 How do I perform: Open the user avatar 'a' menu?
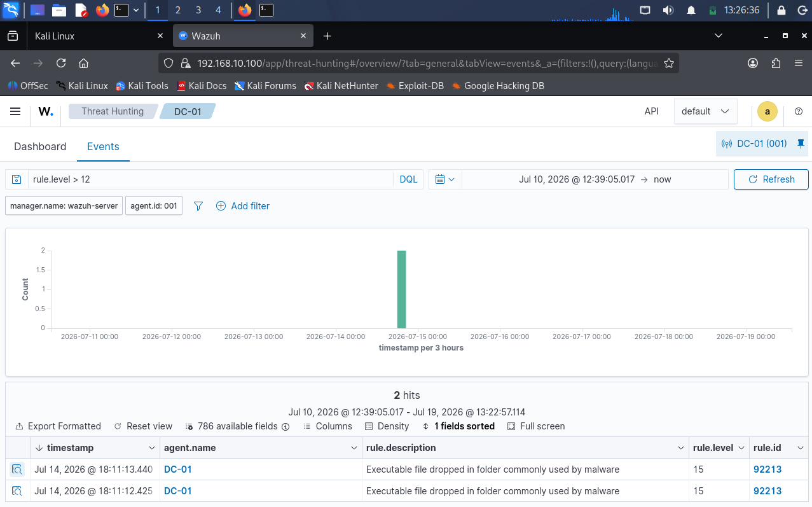coord(767,111)
